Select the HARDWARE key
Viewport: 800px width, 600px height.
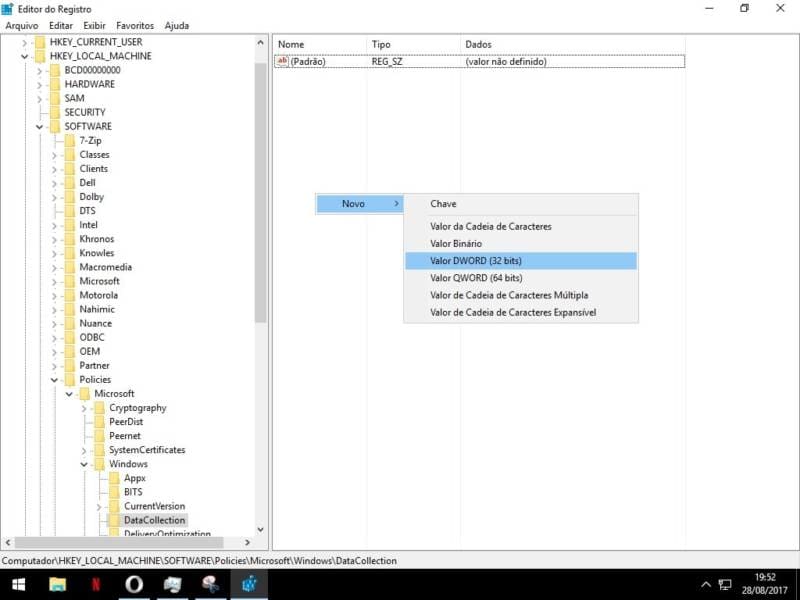(90, 84)
